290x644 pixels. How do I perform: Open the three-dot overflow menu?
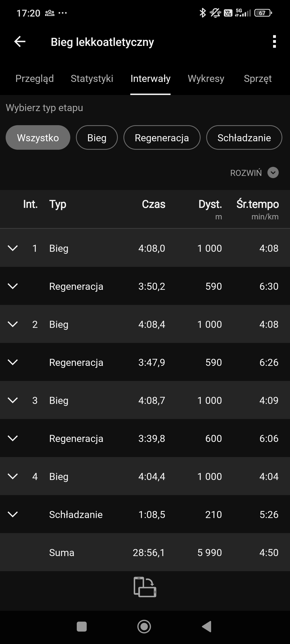point(274,41)
